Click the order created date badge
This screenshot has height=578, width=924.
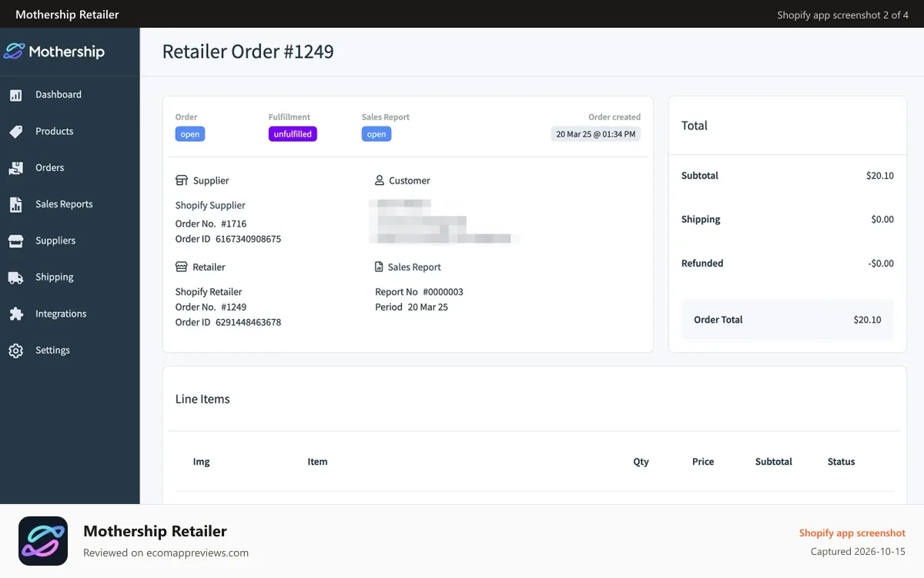[x=596, y=134]
